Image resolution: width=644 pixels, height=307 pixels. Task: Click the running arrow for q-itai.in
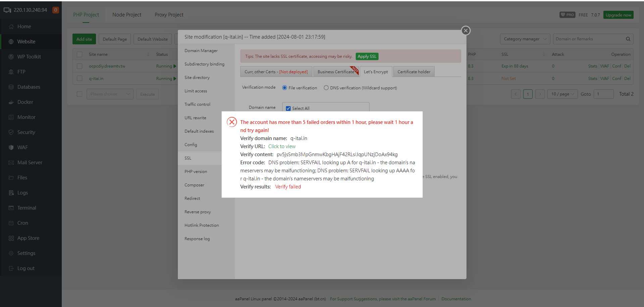(x=175, y=79)
